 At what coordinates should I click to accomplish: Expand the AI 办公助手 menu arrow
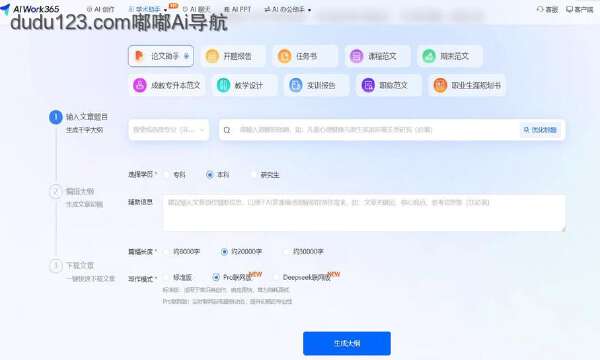[x=309, y=10]
